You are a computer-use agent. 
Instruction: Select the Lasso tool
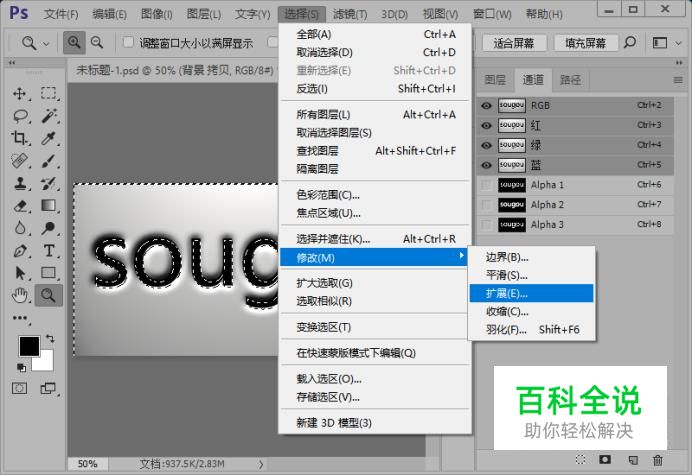point(20,116)
